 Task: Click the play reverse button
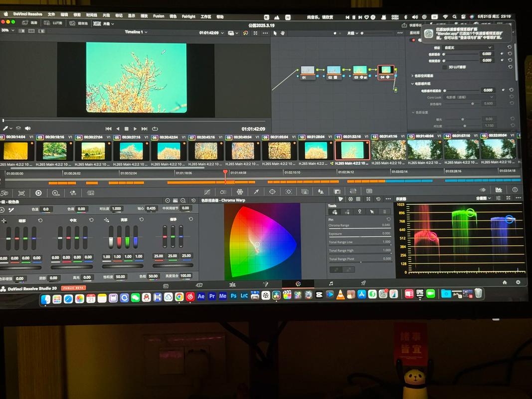coord(118,129)
